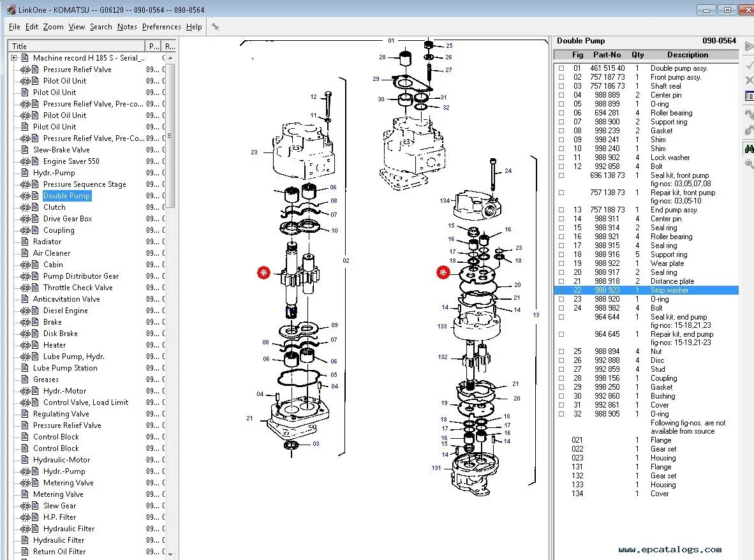The image size is (754, 560).
Task: Click scroll down arrow of Title tree
Action: [x=170, y=554]
